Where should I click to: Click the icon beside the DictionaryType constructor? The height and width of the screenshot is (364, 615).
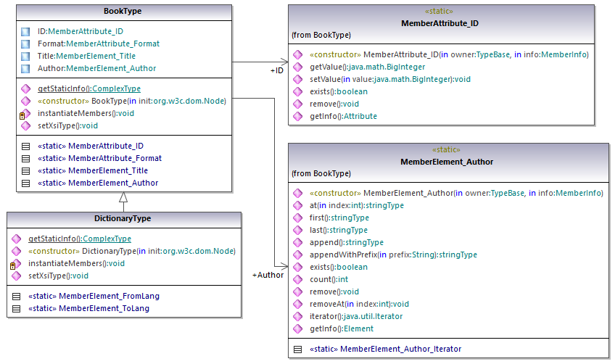pyautogui.click(x=16, y=251)
